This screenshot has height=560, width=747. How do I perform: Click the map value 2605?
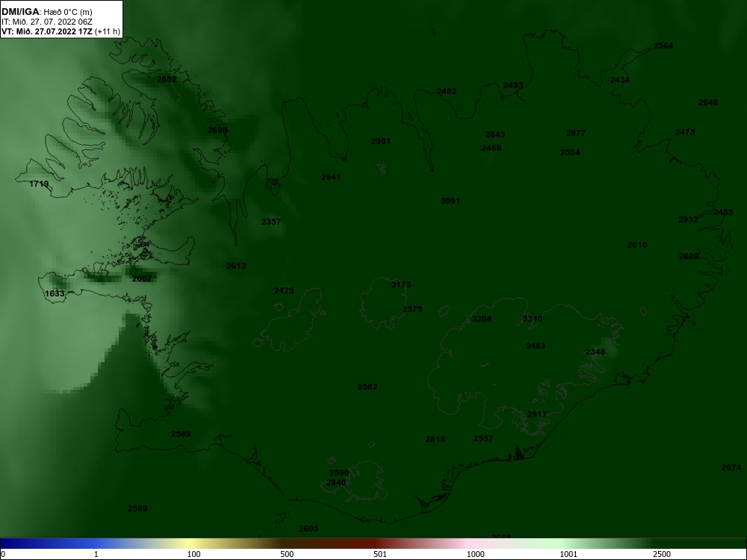pos(309,529)
